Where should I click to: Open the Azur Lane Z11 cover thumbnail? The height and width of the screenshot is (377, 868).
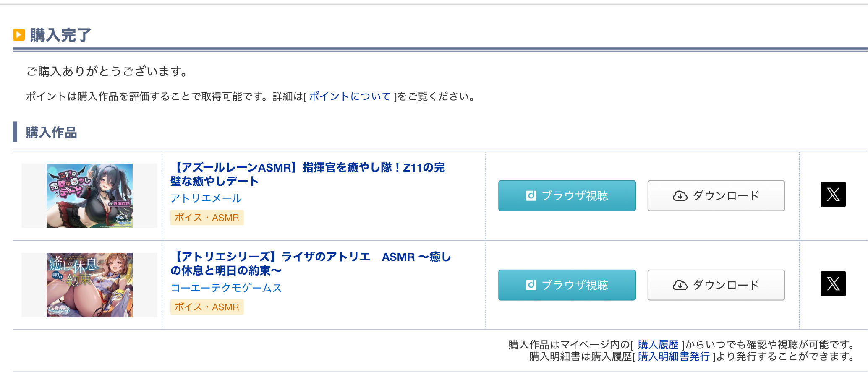(89, 195)
